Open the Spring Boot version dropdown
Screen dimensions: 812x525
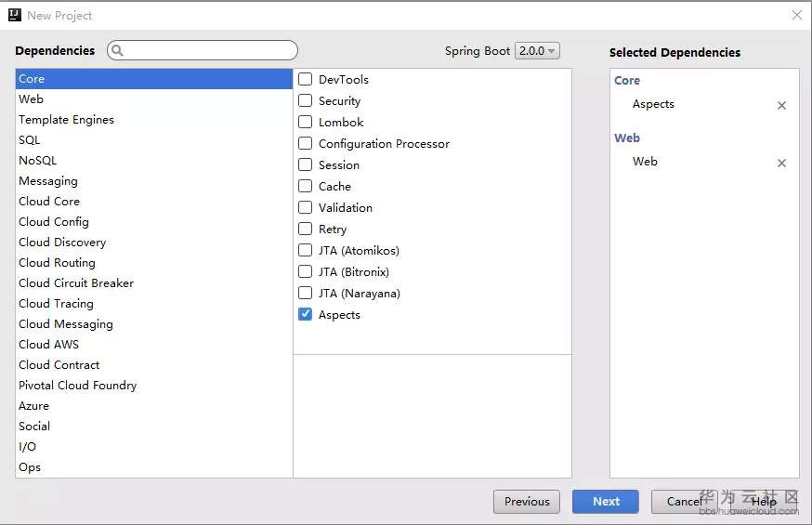[x=537, y=51]
